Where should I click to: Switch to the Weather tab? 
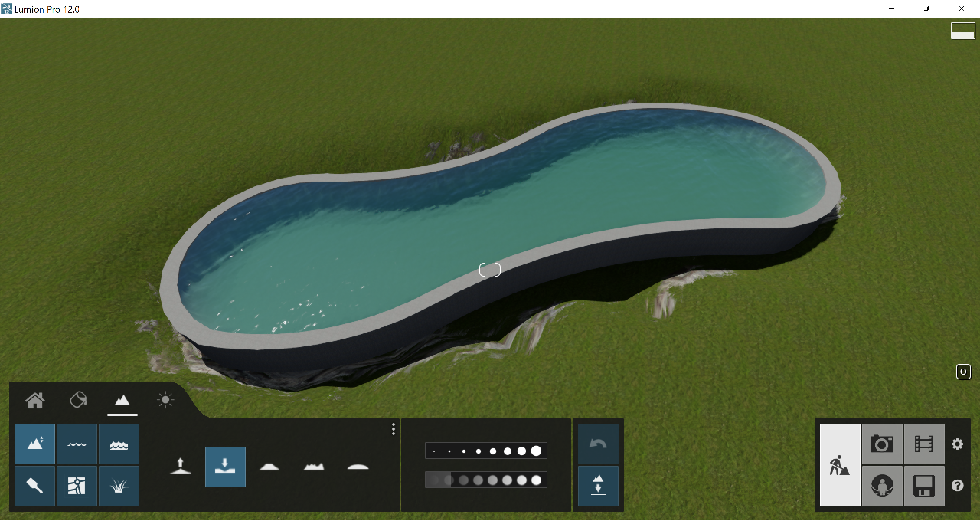pyautogui.click(x=165, y=400)
